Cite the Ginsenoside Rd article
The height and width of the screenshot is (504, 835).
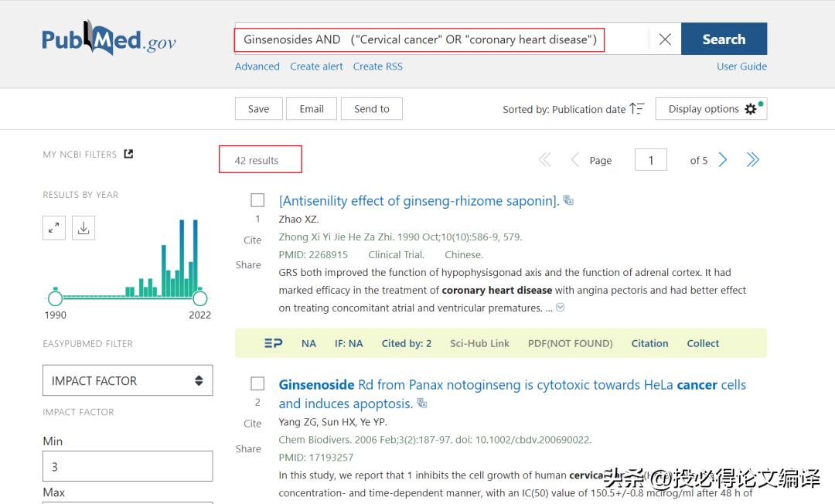tap(252, 424)
